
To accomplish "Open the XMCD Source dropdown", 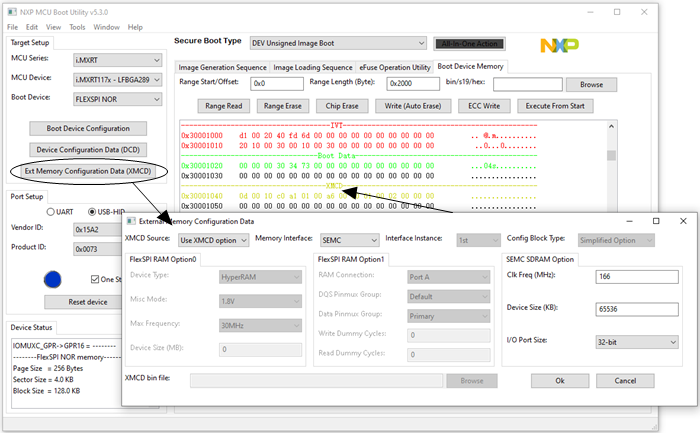I will (x=213, y=240).
